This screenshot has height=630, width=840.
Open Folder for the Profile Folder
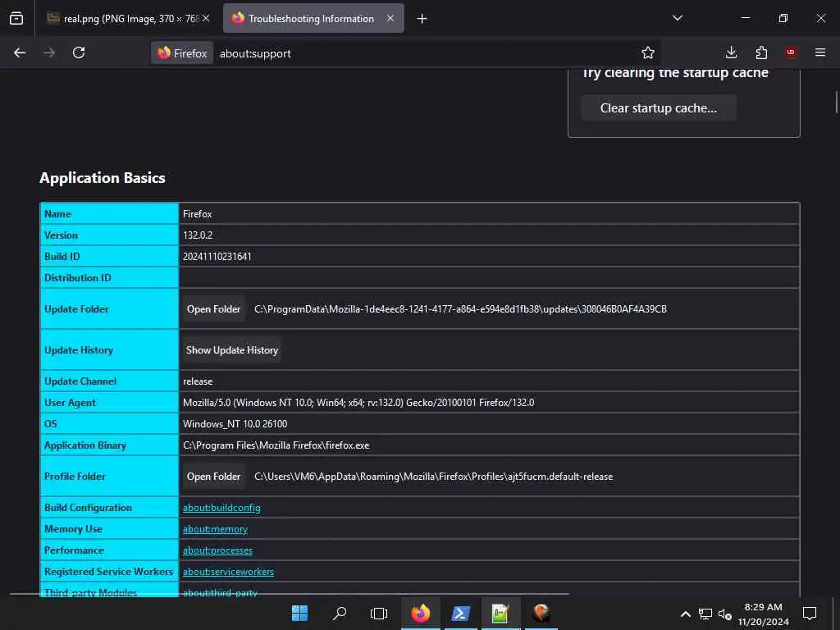214,477
